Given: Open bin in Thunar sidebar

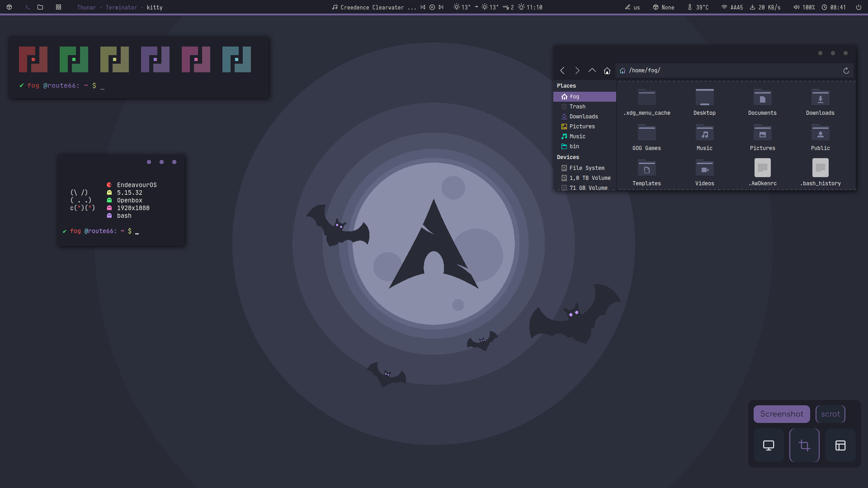Looking at the screenshot, I should (x=585, y=146).
